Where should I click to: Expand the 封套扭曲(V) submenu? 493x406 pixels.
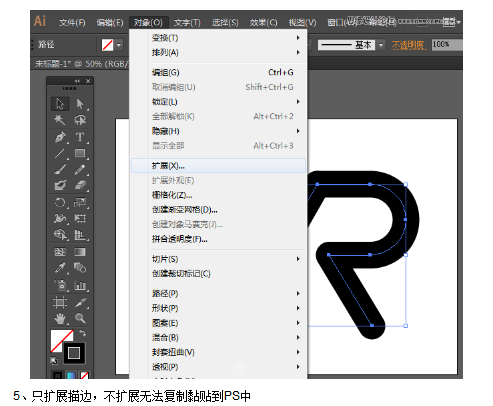tap(218, 352)
